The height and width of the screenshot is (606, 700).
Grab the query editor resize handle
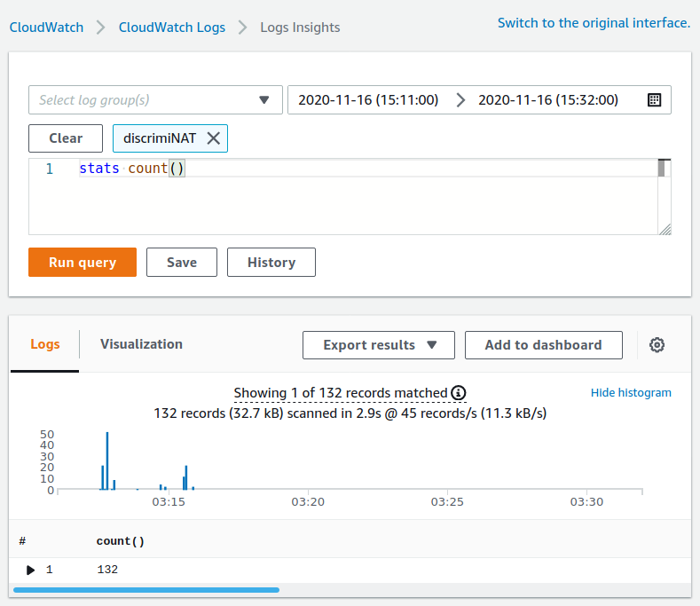[665, 229]
